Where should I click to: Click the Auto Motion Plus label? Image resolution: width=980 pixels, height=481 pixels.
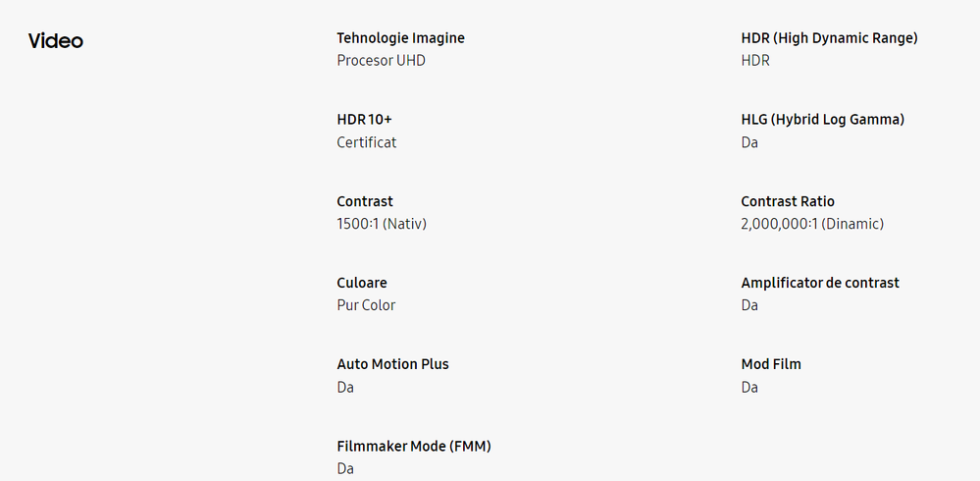coord(392,364)
